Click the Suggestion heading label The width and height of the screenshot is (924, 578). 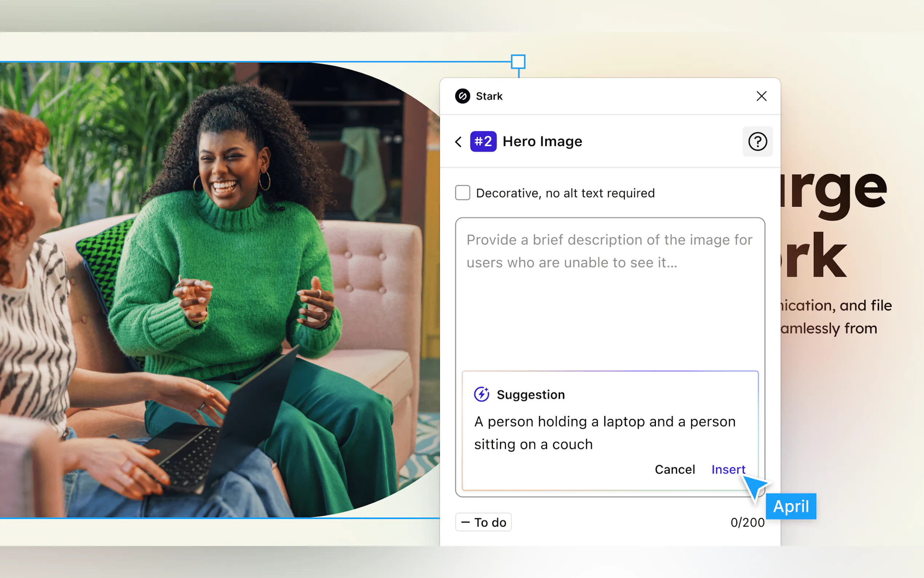(530, 395)
